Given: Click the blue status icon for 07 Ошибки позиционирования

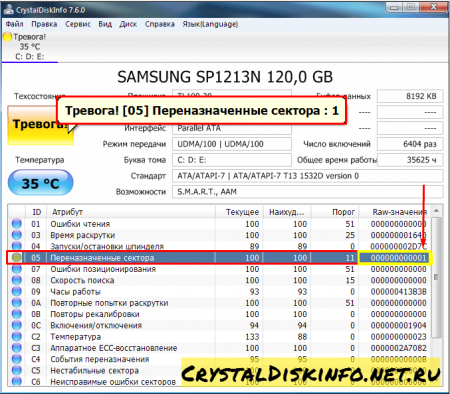Looking at the screenshot, I should click(16, 269).
